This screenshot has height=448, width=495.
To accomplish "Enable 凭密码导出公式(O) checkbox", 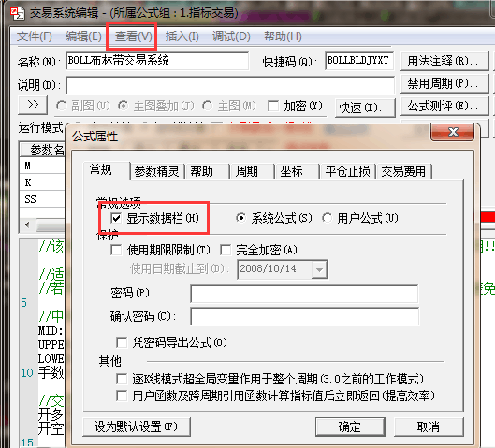I will click(122, 342).
